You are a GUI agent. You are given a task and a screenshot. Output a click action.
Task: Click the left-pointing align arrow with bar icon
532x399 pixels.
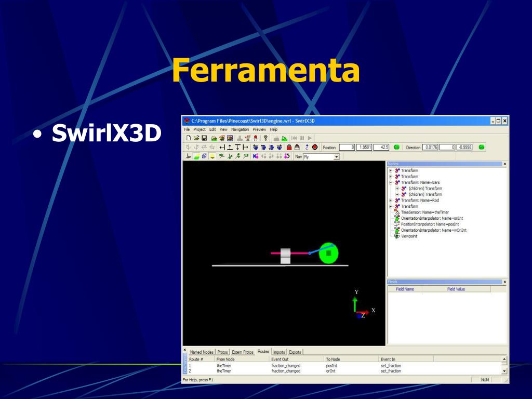click(222, 147)
